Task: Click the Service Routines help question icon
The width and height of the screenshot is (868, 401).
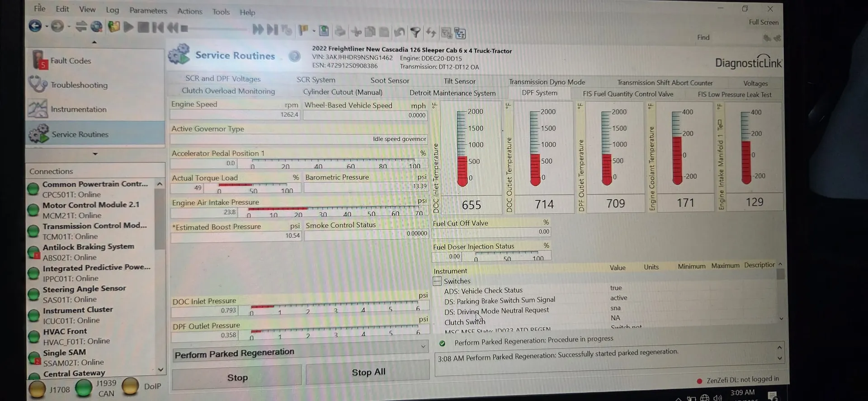Action: (294, 56)
